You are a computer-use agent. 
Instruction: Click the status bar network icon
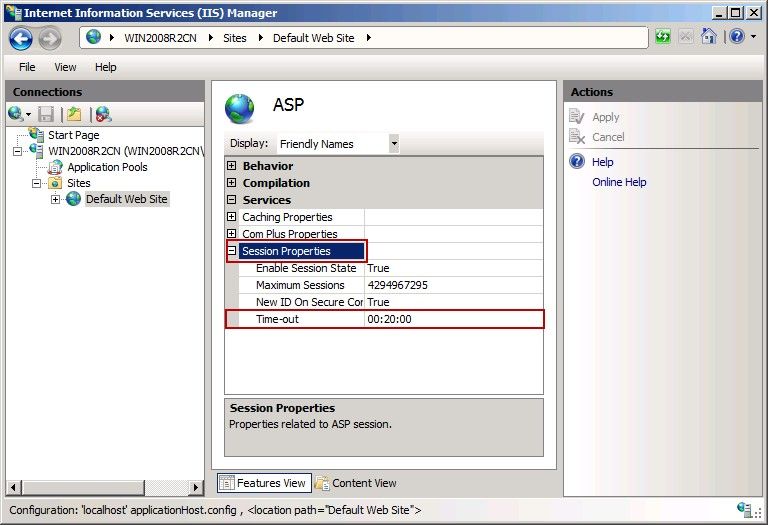click(x=744, y=509)
